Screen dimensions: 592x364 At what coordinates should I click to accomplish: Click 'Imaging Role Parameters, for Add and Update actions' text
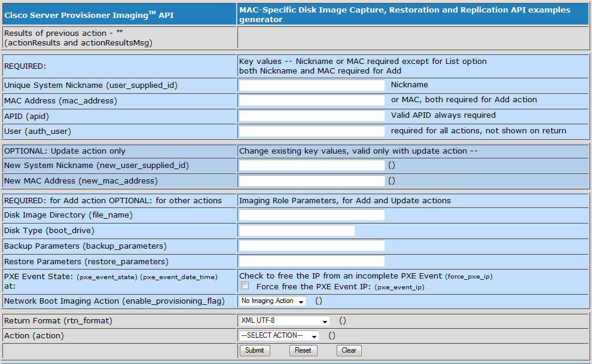[x=344, y=201]
